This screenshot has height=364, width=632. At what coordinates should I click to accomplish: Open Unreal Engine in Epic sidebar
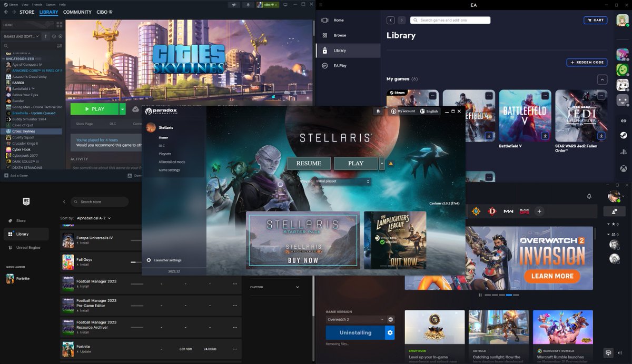[x=28, y=247]
